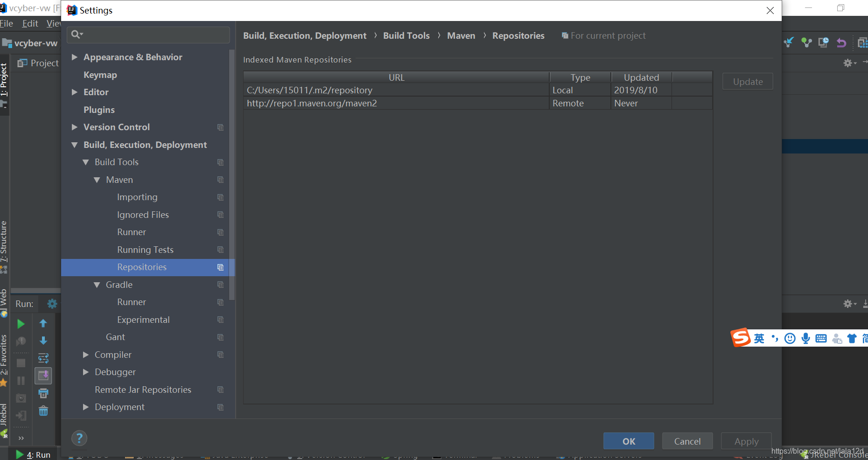Open Run panel gear settings
Image resolution: width=868 pixels, height=460 pixels.
52,304
